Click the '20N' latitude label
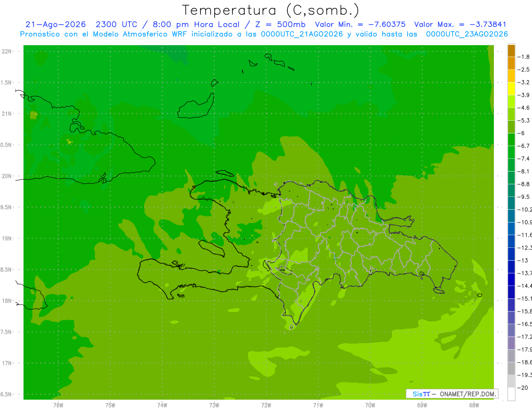532x411 pixels. tap(7, 176)
